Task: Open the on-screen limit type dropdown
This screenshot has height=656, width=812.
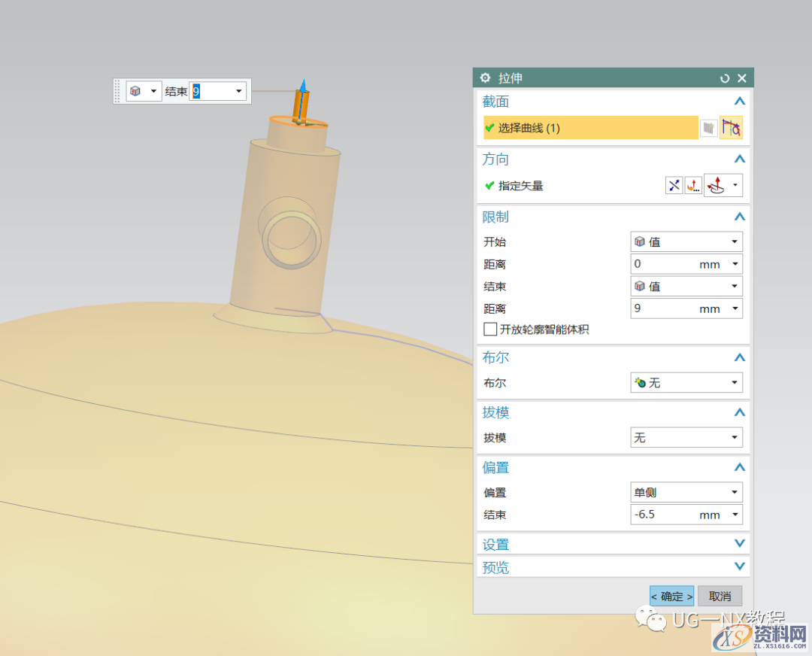Action: coord(144,91)
